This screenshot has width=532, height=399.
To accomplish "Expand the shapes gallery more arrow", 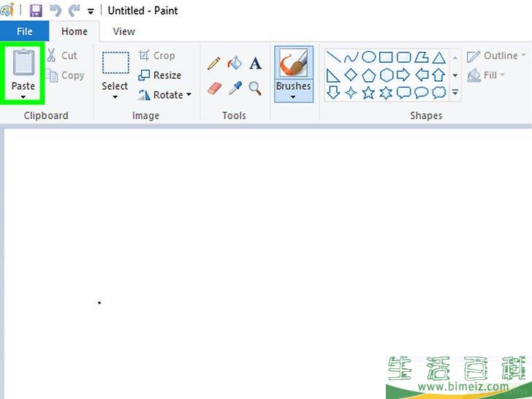I will click(x=455, y=93).
